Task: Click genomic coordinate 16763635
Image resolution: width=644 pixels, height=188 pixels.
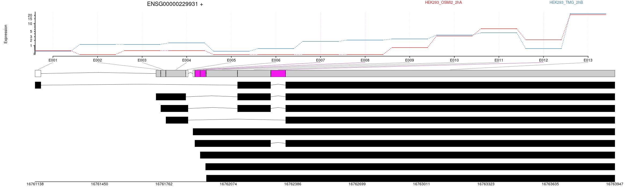Action: click(x=550, y=184)
